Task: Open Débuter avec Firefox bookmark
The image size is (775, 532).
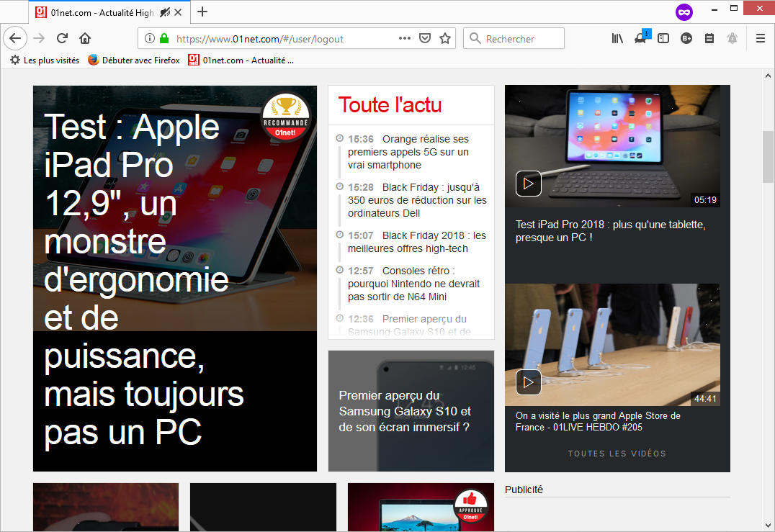Action: [x=134, y=60]
